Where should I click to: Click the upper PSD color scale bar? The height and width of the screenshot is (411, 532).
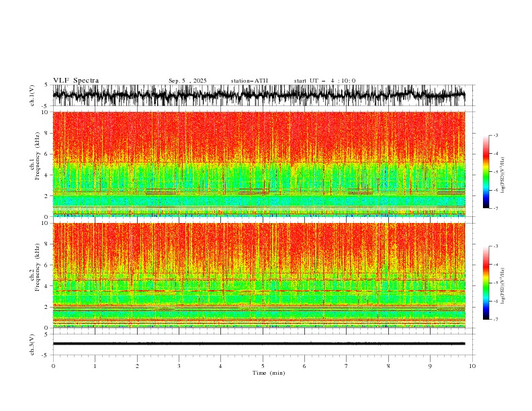tap(486, 172)
